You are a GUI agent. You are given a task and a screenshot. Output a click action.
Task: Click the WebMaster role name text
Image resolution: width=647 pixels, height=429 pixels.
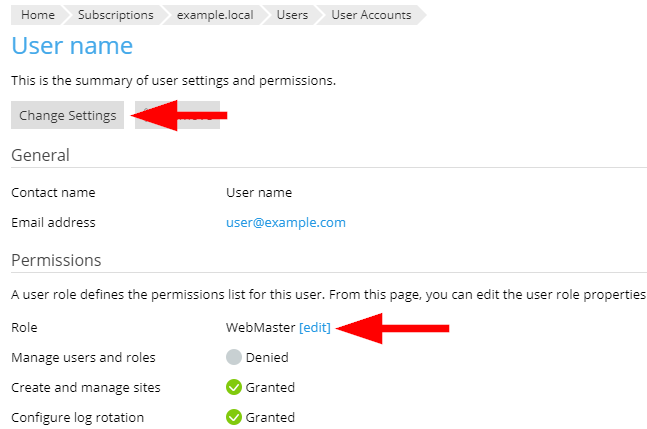260,327
